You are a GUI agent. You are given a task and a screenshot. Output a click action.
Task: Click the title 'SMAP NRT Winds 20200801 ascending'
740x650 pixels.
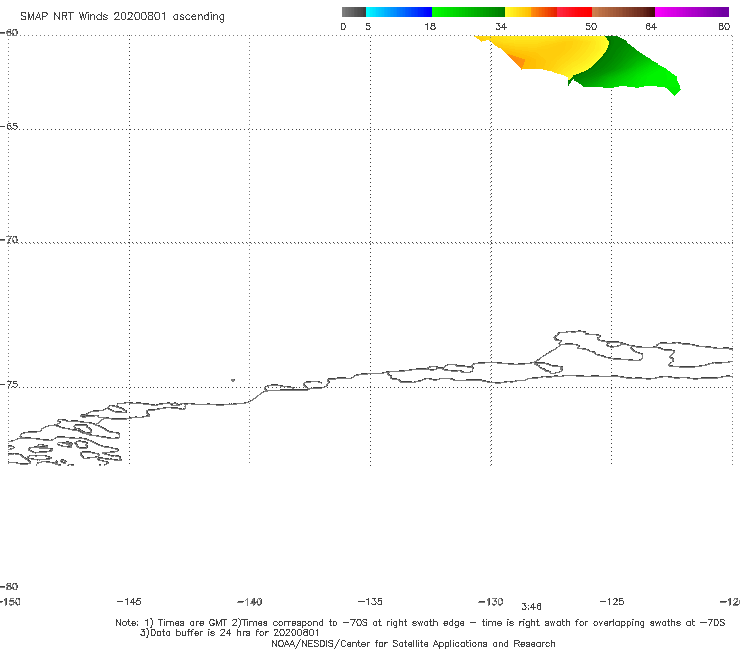pyautogui.click(x=122, y=16)
